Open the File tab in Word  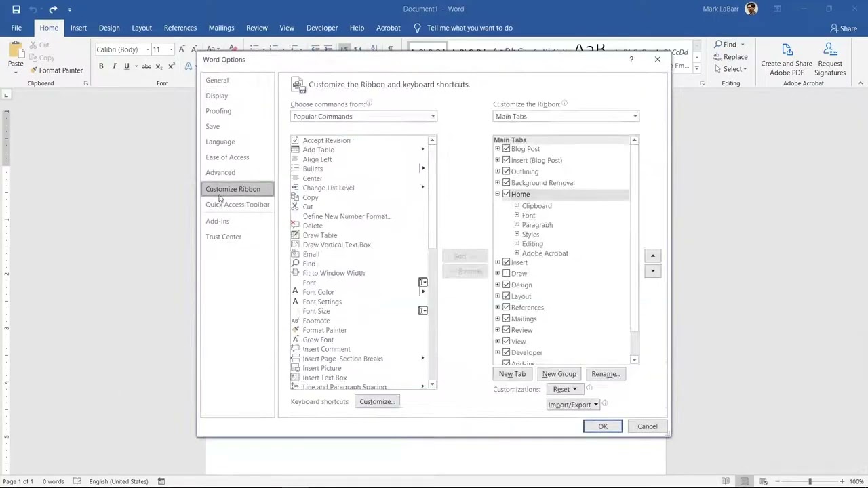click(16, 28)
